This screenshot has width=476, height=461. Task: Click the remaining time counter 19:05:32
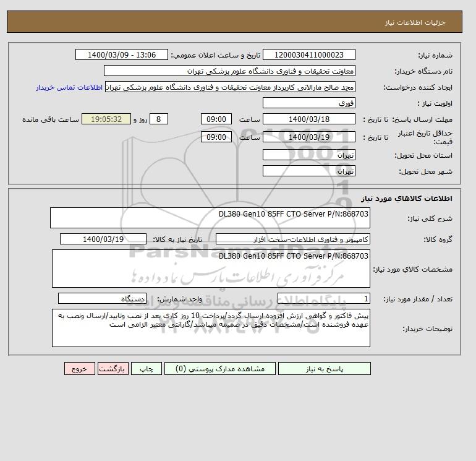tap(106, 119)
